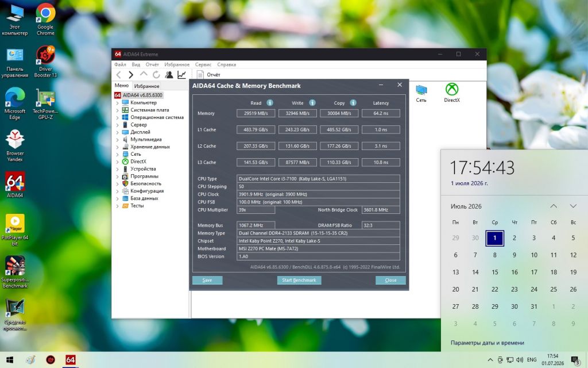Click the red Driver Booster taskbar icon
Screen dimensions: 588x368
(51, 360)
